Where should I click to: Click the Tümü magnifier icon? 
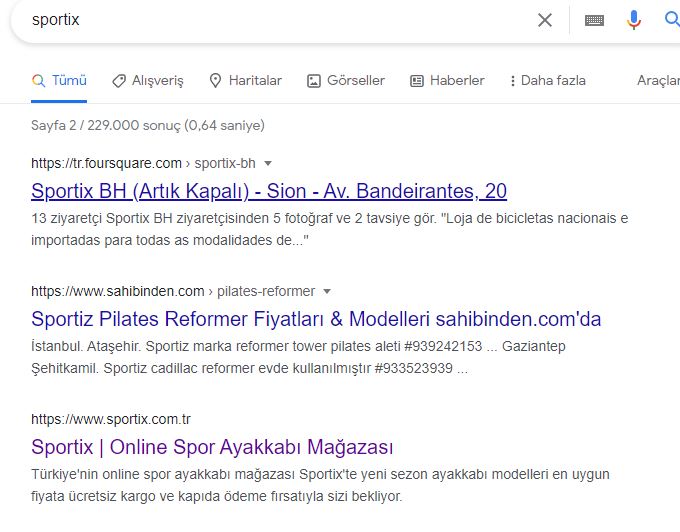(x=39, y=81)
